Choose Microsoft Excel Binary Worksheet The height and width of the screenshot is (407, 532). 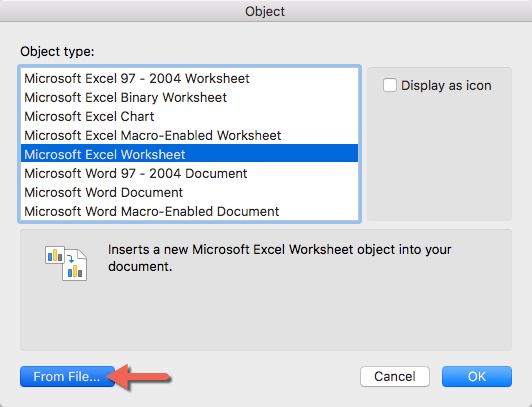189,98
